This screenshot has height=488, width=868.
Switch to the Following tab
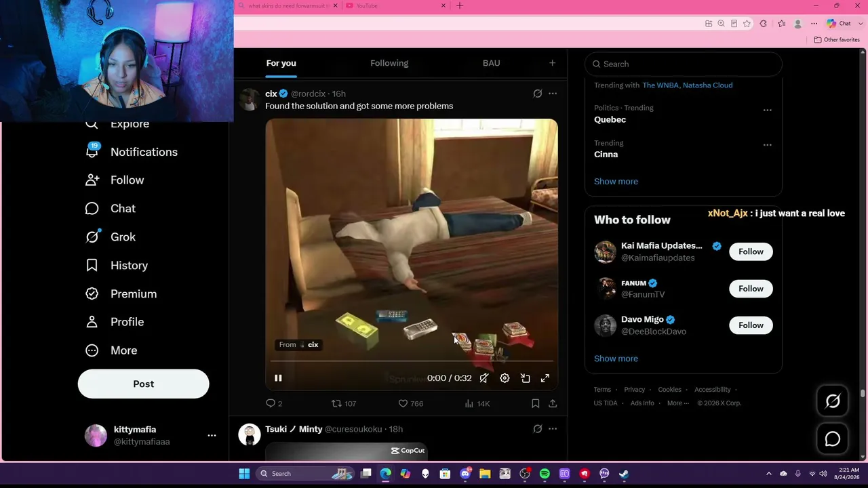click(x=389, y=63)
